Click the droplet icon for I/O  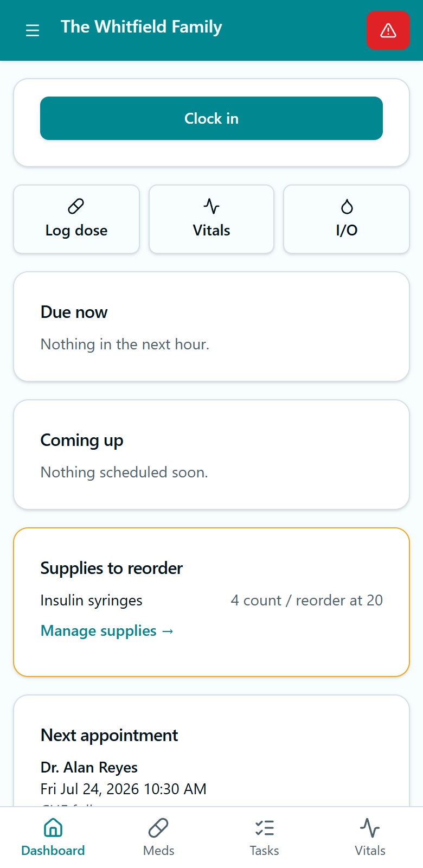[347, 206]
